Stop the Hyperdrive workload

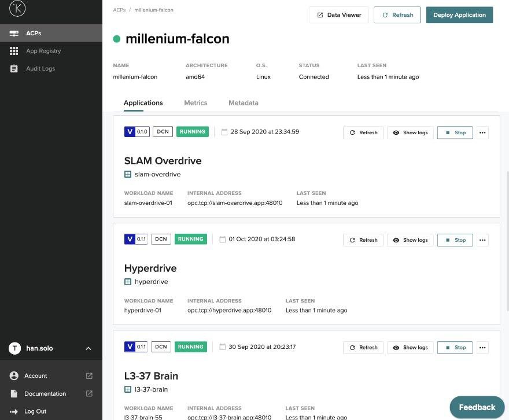click(455, 240)
